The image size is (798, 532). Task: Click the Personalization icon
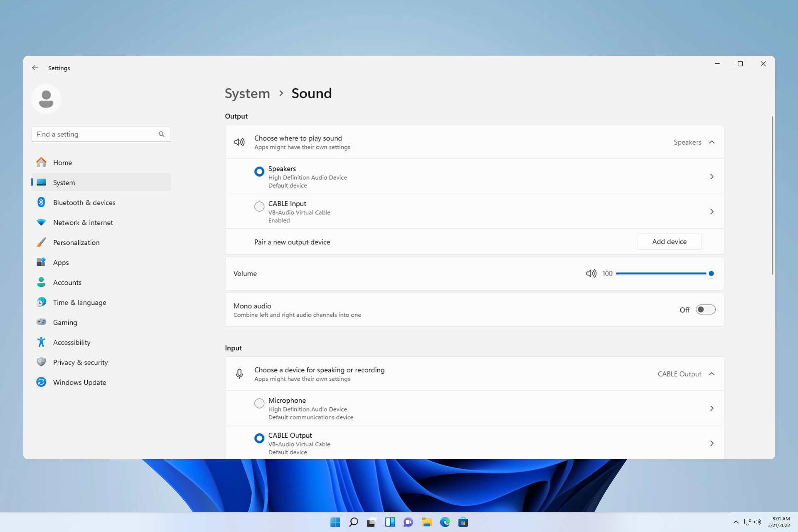tap(40, 242)
